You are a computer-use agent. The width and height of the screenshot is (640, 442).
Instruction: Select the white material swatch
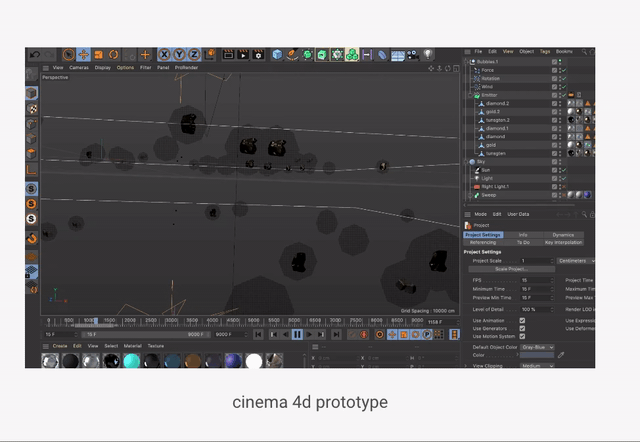coord(254,361)
